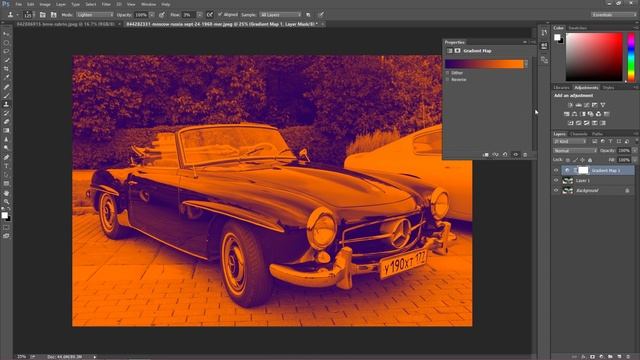This screenshot has height=360, width=640.
Task: Select the Brush tool
Action: pos(6,96)
